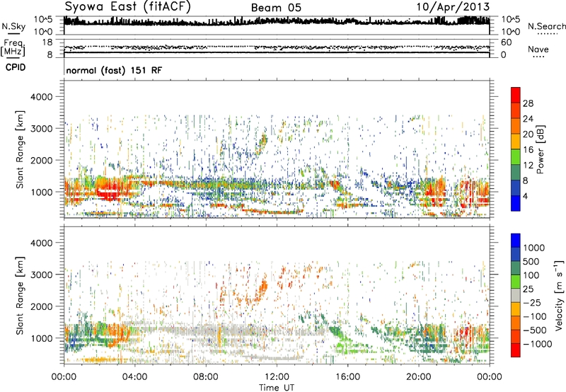Click the '-100' tick on Velocity colorbar
The width and height of the screenshot is (566, 392).
(x=535, y=316)
